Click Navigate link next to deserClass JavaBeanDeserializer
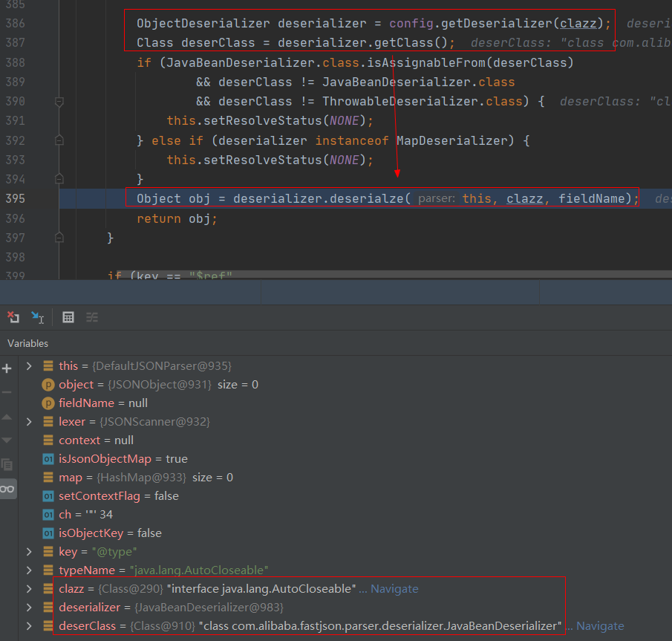The image size is (672, 641). (600, 625)
